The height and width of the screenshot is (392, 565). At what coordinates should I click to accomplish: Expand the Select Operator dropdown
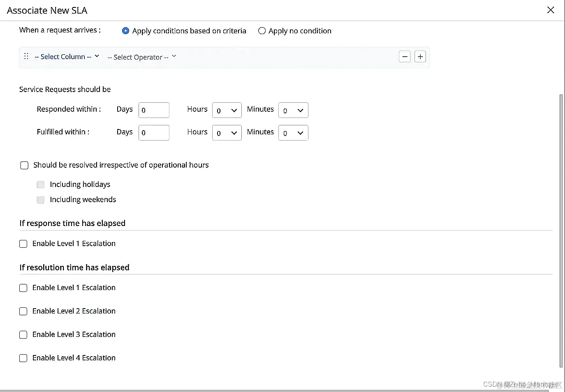point(141,57)
